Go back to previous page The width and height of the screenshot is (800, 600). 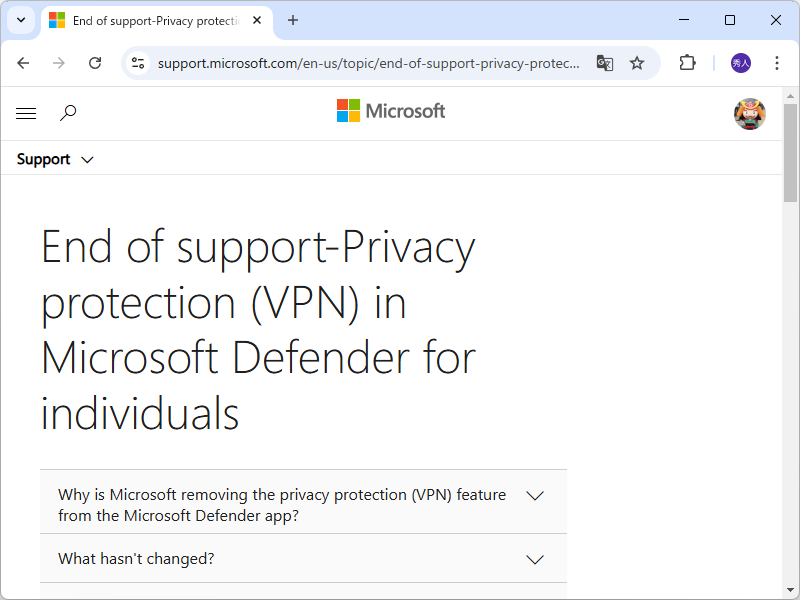coord(24,63)
